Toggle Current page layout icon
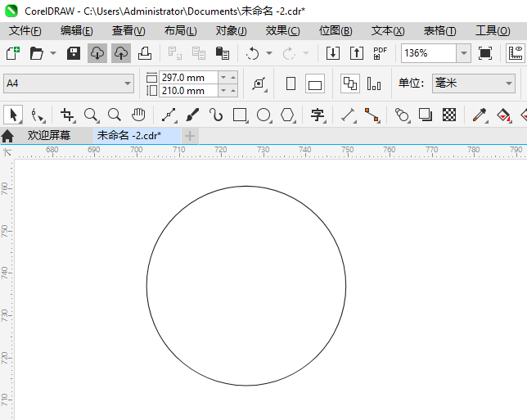Image resolution: width=527 pixels, height=420 pixels. pyautogui.click(x=374, y=84)
